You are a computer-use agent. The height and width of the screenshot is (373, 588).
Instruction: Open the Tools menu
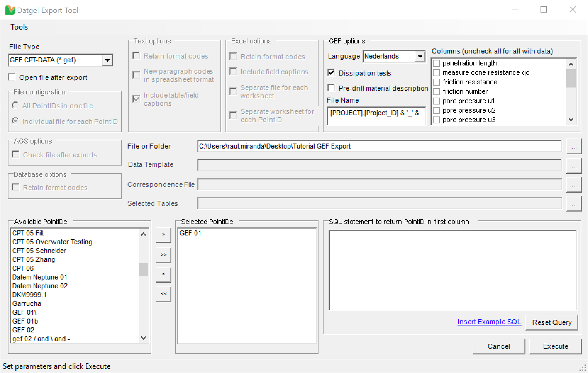pyautogui.click(x=19, y=27)
